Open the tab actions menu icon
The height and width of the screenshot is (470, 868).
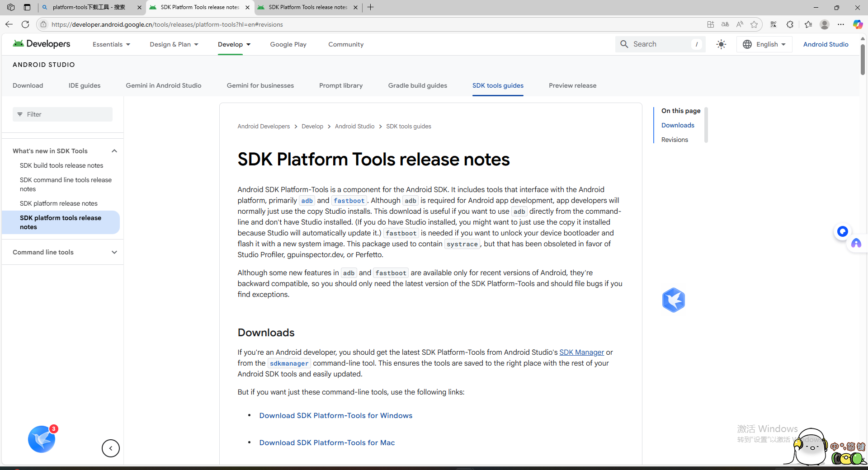pos(27,7)
